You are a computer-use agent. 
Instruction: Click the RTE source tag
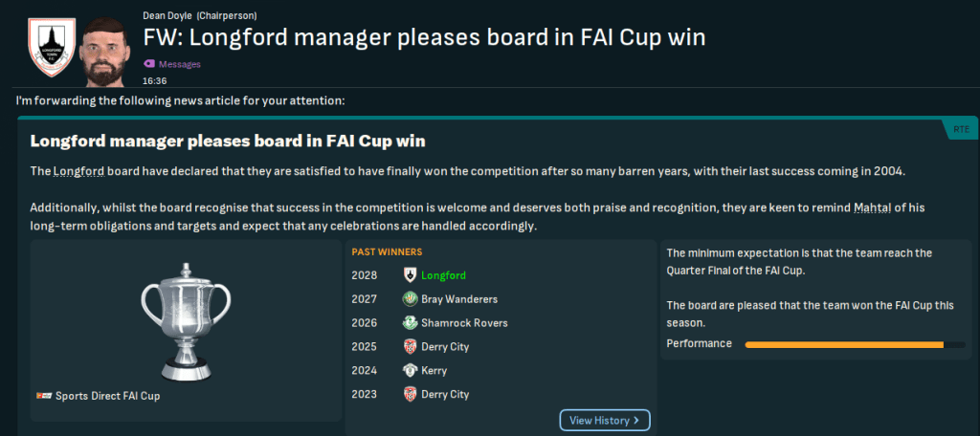pyautogui.click(x=960, y=129)
